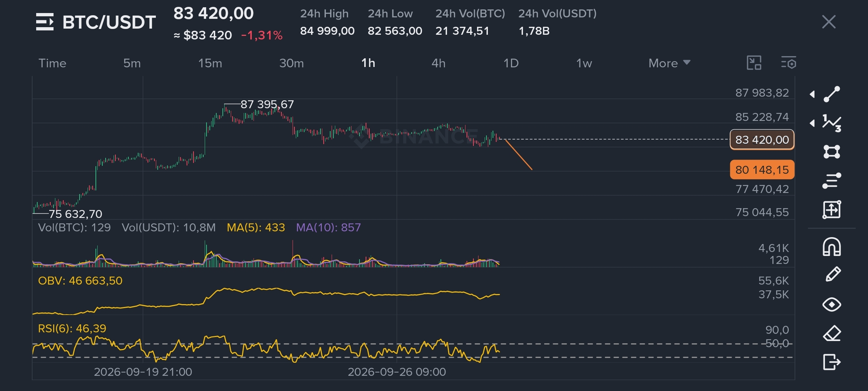Expand the More timeframes dropdown
Image resolution: width=868 pixels, height=391 pixels.
pyautogui.click(x=669, y=63)
